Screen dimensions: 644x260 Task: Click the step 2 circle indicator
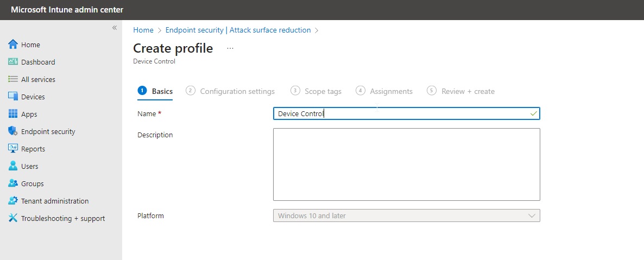point(190,90)
